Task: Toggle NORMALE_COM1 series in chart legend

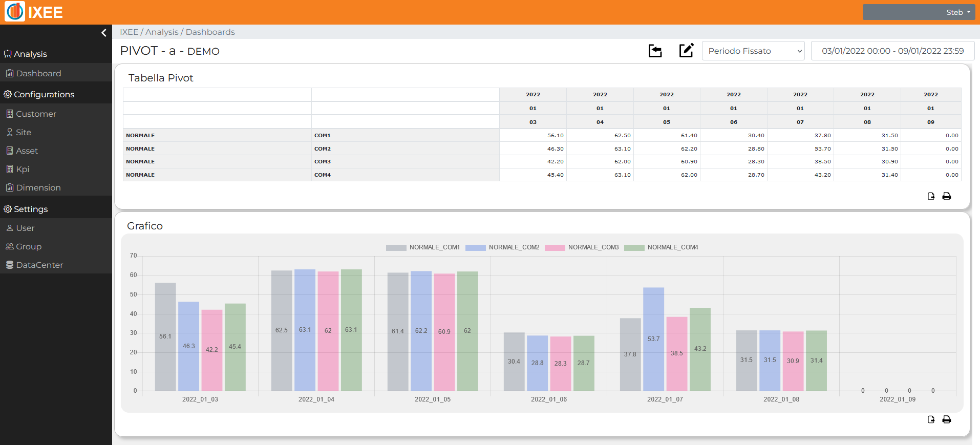Action: (423, 247)
